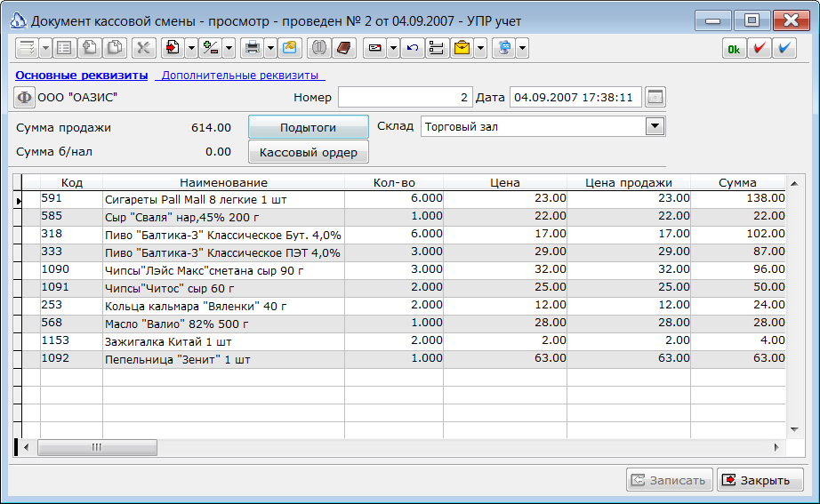Select row Зажигалка Китай 1 шт
Screen dimensions: 820x504
403,341
